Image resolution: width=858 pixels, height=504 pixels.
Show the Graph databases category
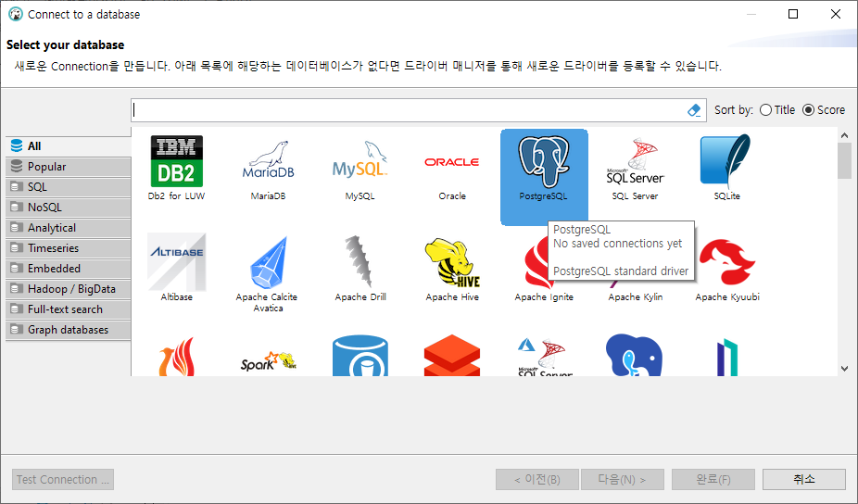[x=69, y=330]
